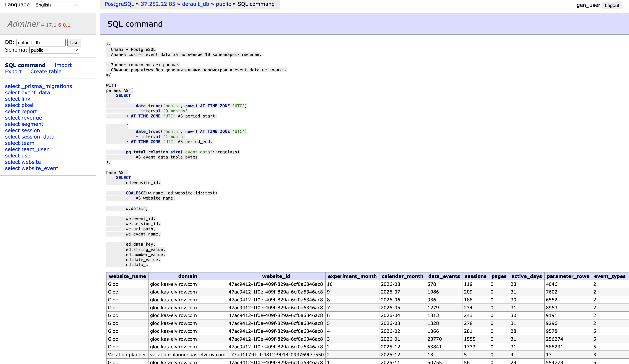Click the active_days column header
The width and height of the screenshot is (629, 364).
tap(527, 276)
